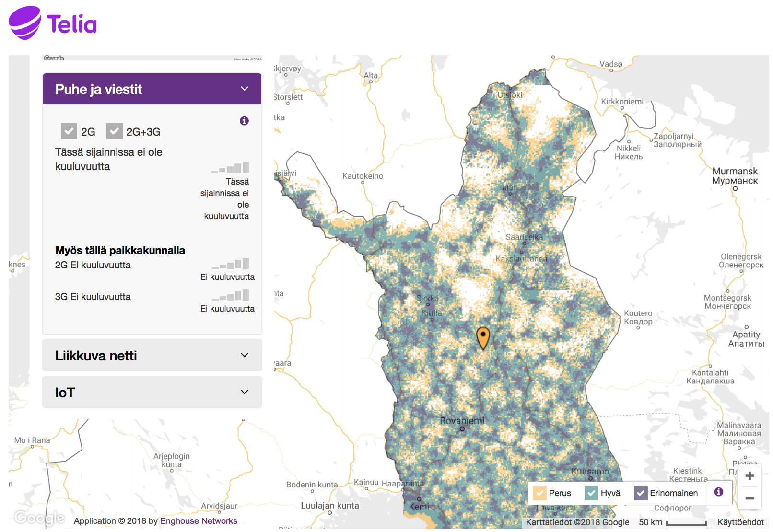This screenshot has height=532, width=773.
Task: Open info icon in Puhe ja viestit panel
Action: tap(244, 121)
